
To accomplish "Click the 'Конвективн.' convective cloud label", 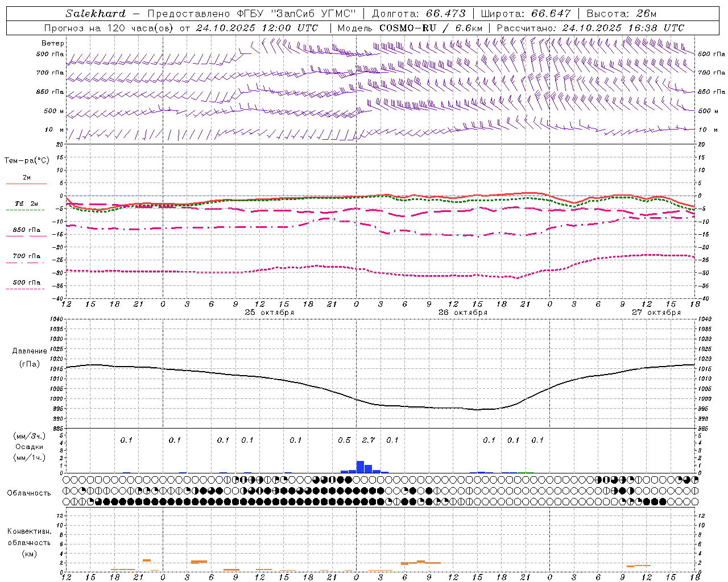I will coord(29,531).
